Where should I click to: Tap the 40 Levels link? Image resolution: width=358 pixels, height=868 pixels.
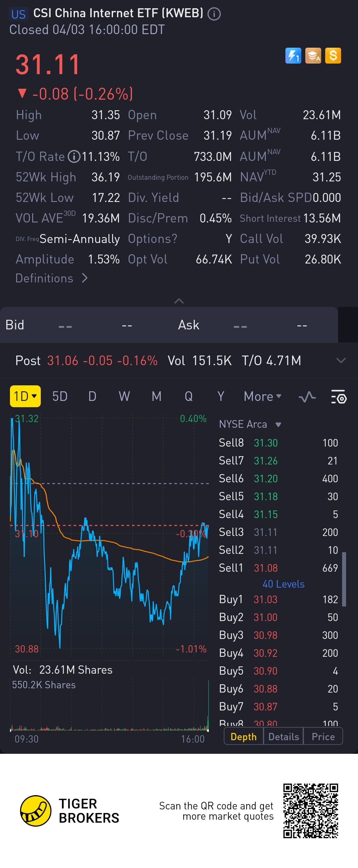[x=283, y=584]
